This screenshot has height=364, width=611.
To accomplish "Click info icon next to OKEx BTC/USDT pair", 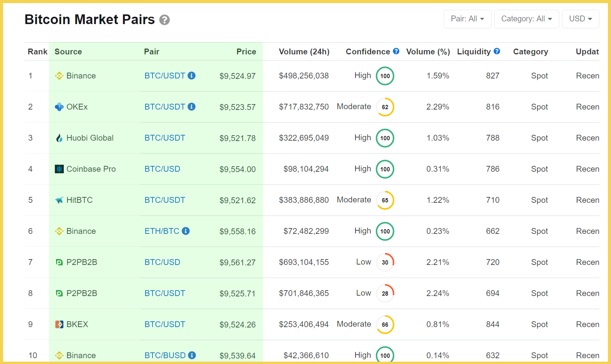I will point(191,106).
